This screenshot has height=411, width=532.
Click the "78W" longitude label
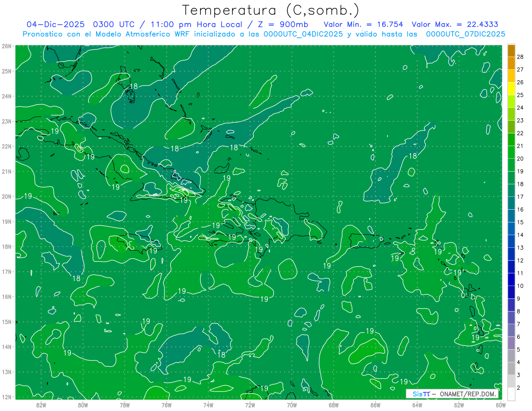[125, 405]
